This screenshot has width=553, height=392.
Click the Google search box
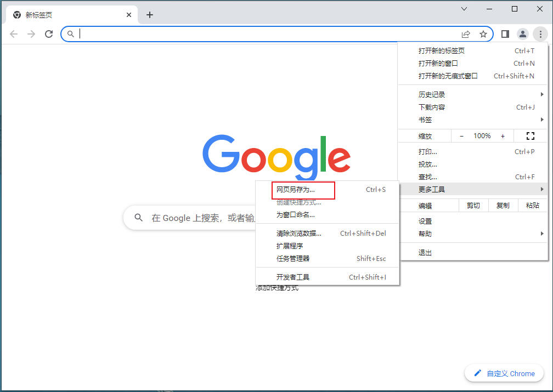(190, 218)
